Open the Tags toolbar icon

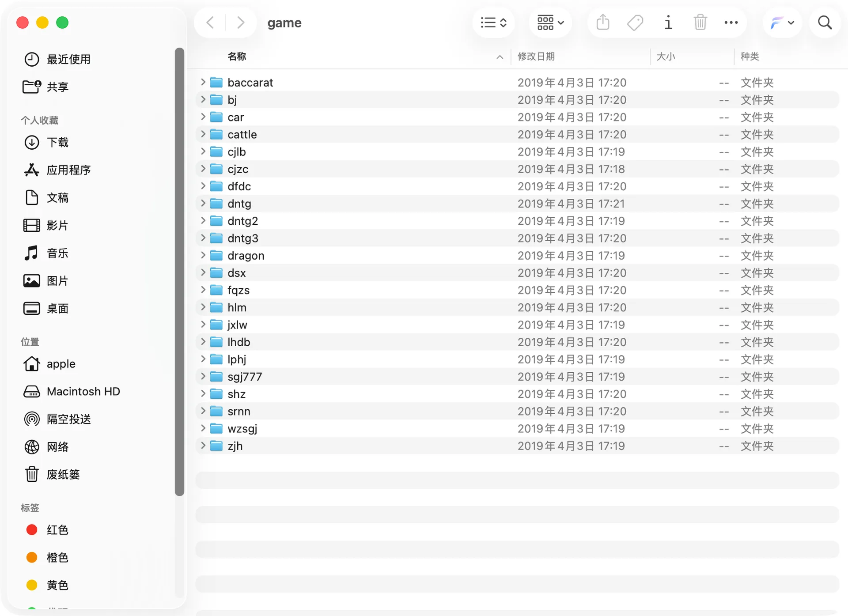pos(635,23)
